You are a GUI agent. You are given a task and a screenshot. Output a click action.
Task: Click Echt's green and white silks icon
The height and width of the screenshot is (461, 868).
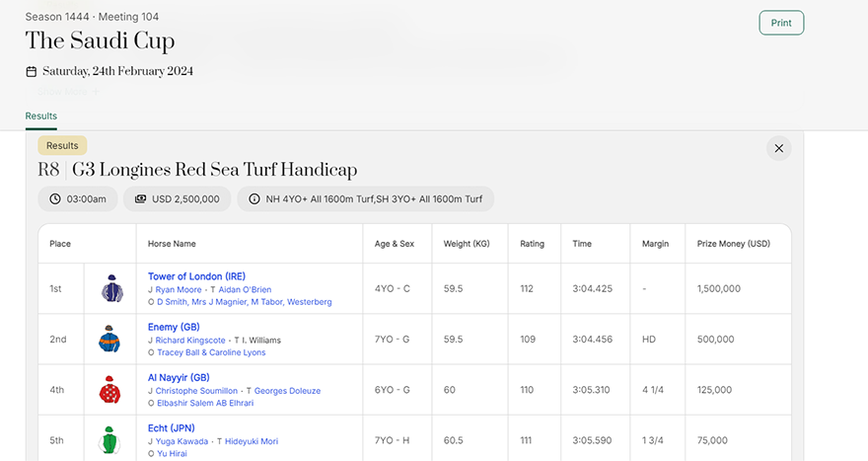point(110,440)
